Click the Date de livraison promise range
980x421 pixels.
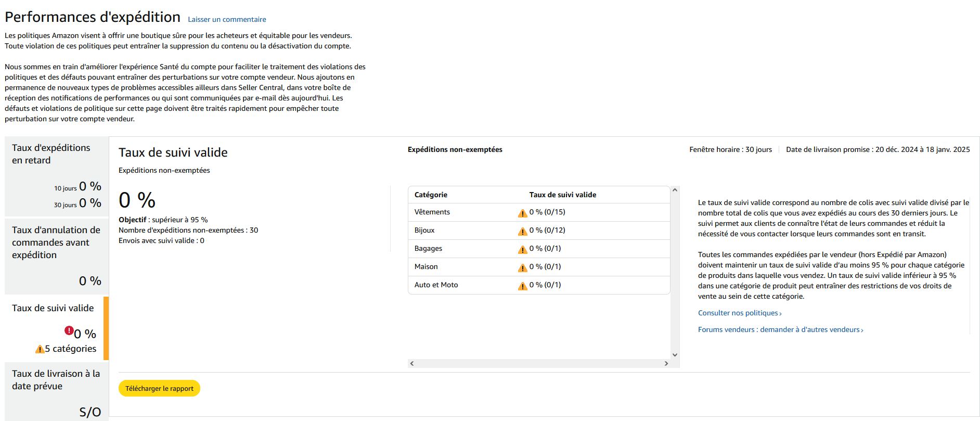pos(878,149)
